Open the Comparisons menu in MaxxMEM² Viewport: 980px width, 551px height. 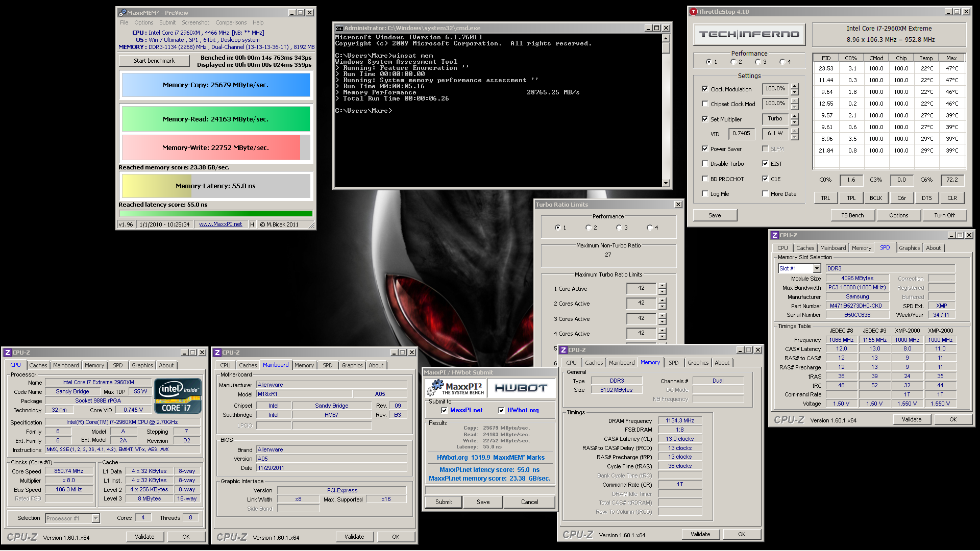231,22
